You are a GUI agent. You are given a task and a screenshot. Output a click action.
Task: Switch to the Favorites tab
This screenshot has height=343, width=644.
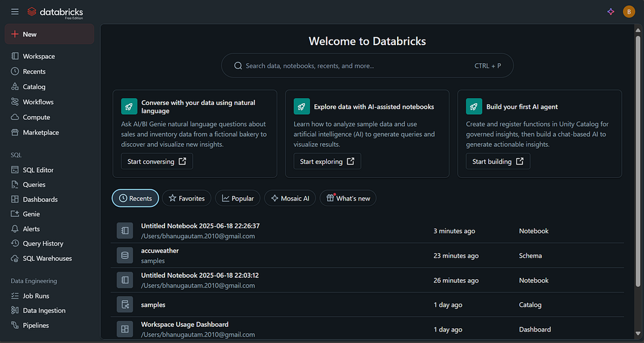(186, 199)
